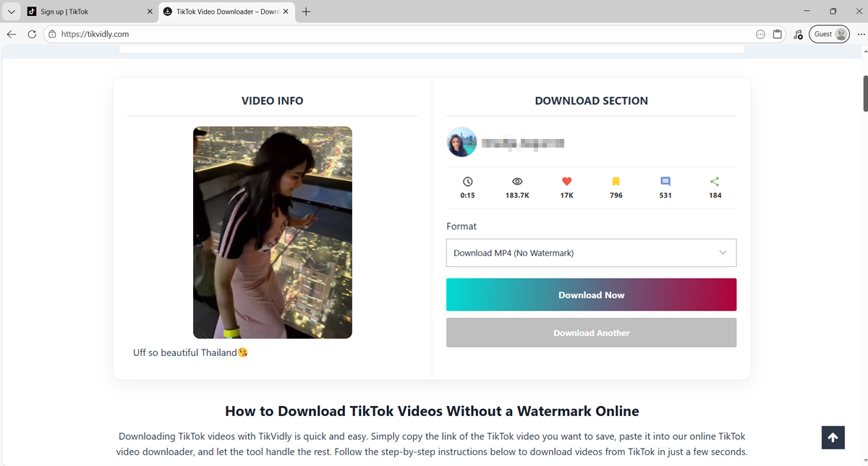Click the green share icon

715,182
